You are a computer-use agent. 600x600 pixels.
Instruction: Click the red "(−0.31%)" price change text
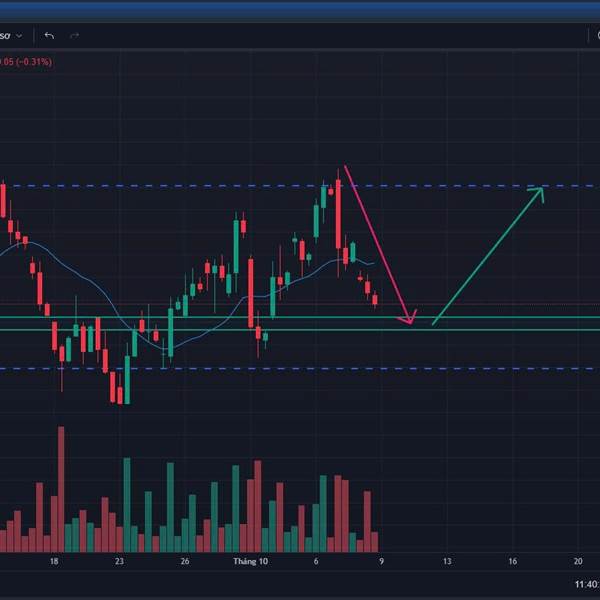click(34, 62)
